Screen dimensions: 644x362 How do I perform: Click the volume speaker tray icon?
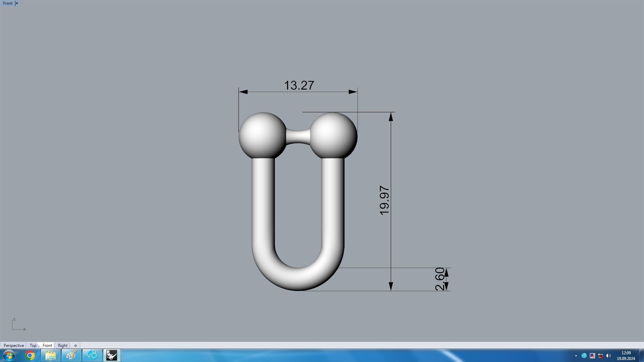click(x=608, y=356)
